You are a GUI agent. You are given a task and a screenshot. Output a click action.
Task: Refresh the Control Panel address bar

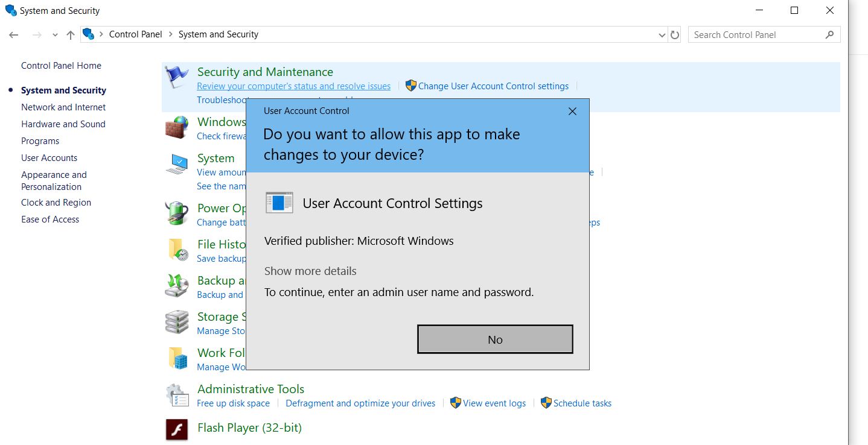(x=675, y=35)
